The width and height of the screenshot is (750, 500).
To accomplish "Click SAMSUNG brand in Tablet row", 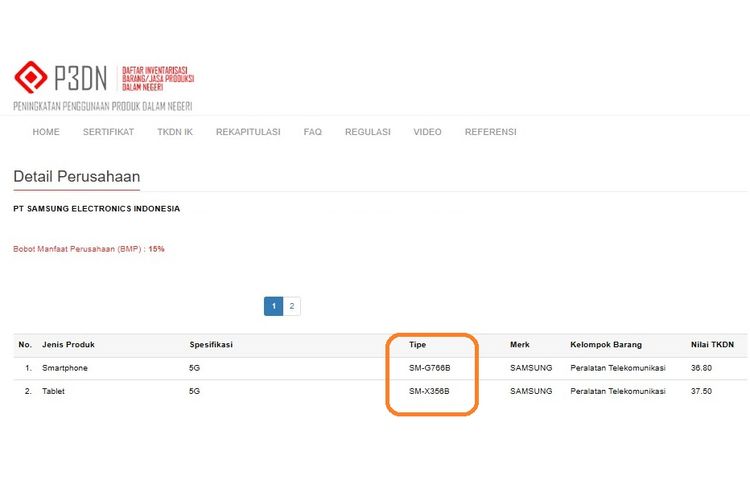I will 531,391.
